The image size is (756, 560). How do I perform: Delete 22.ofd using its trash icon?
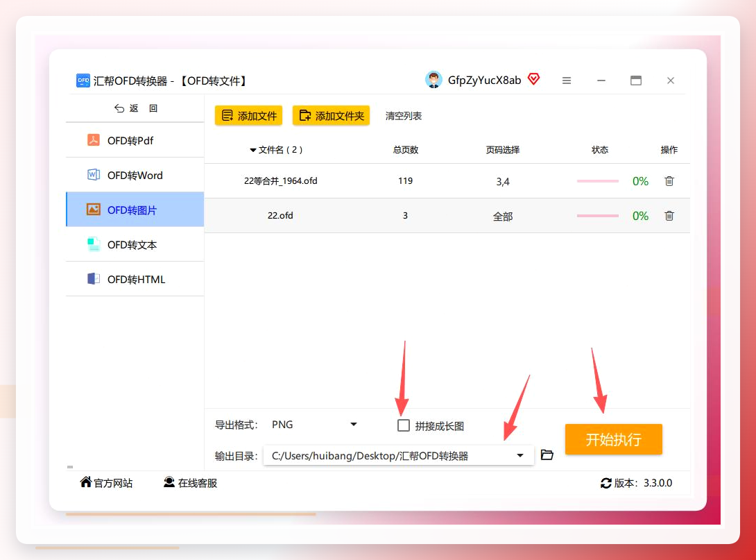(669, 216)
